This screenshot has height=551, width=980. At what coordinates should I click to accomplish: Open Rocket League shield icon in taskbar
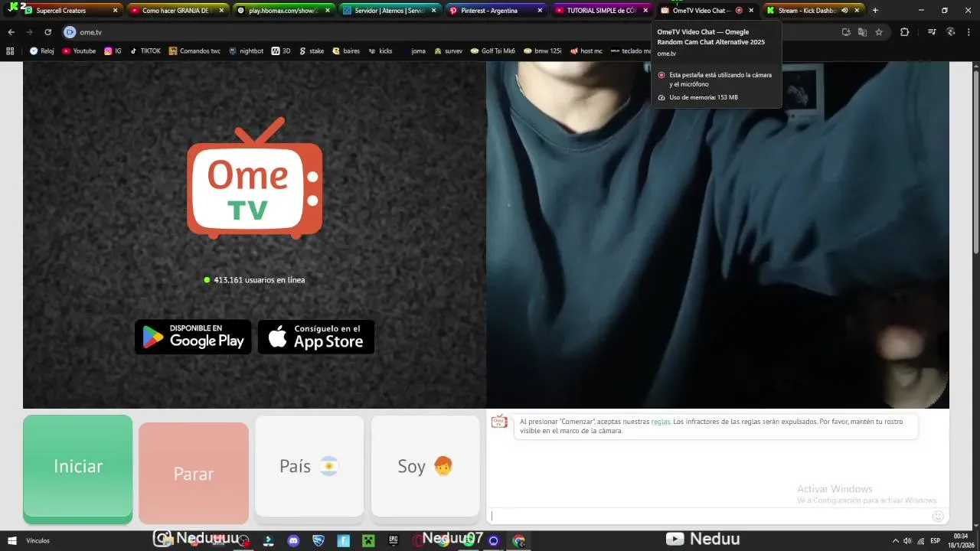[x=318, y=540]
